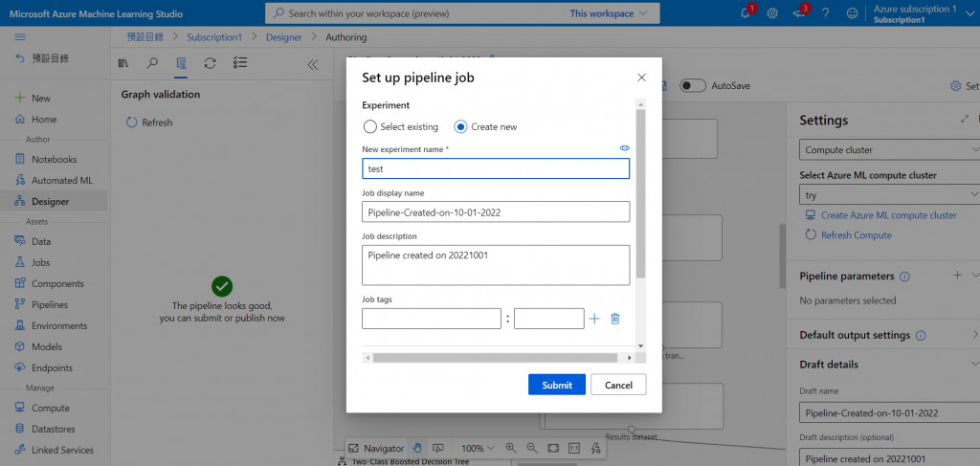Click the dialog's horizontal scrollbar
The width and height of the screenshot is (980, 466).
(x=495, y=358)
